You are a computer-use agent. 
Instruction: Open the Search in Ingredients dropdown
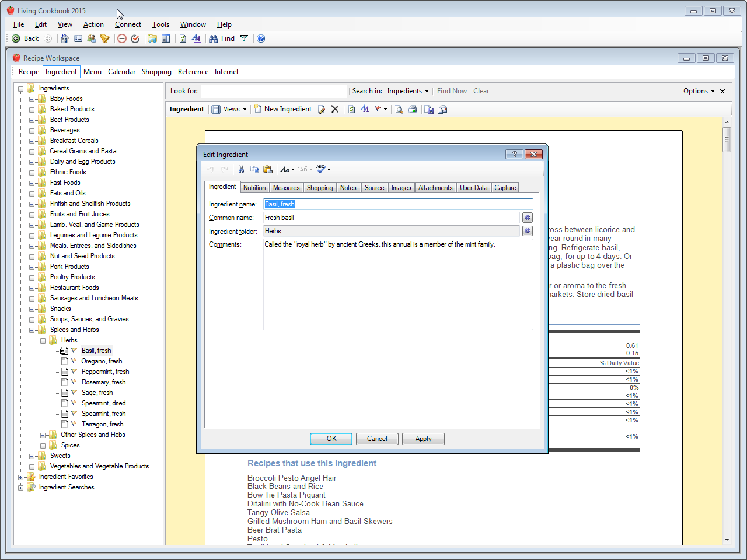(x=408, y=91)
